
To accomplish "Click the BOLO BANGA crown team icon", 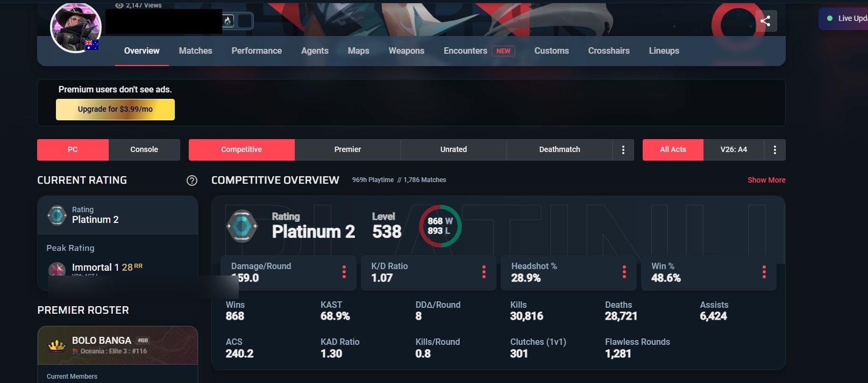I will coord(57,345).
